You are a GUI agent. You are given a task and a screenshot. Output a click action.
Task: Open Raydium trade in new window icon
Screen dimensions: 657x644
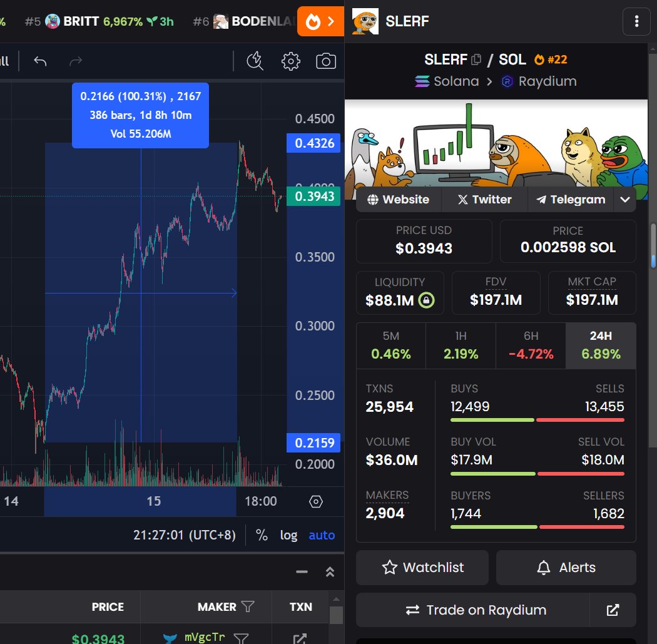613,610
